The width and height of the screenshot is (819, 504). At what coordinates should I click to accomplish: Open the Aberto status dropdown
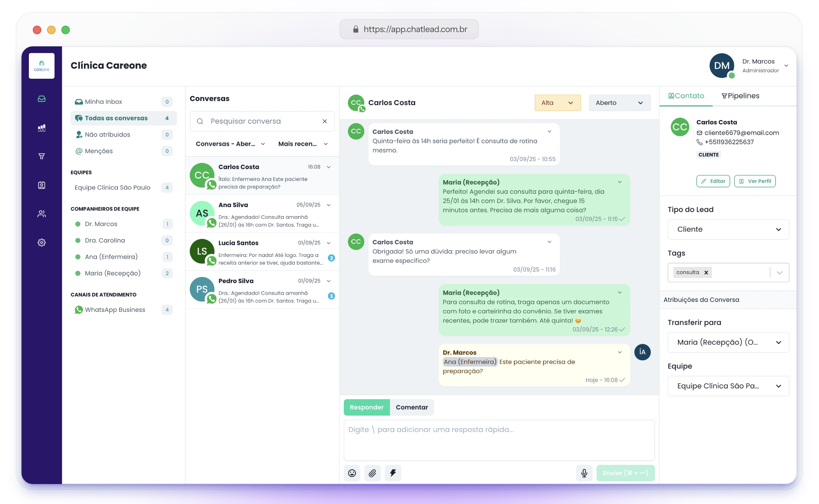(x=619, y=103)
